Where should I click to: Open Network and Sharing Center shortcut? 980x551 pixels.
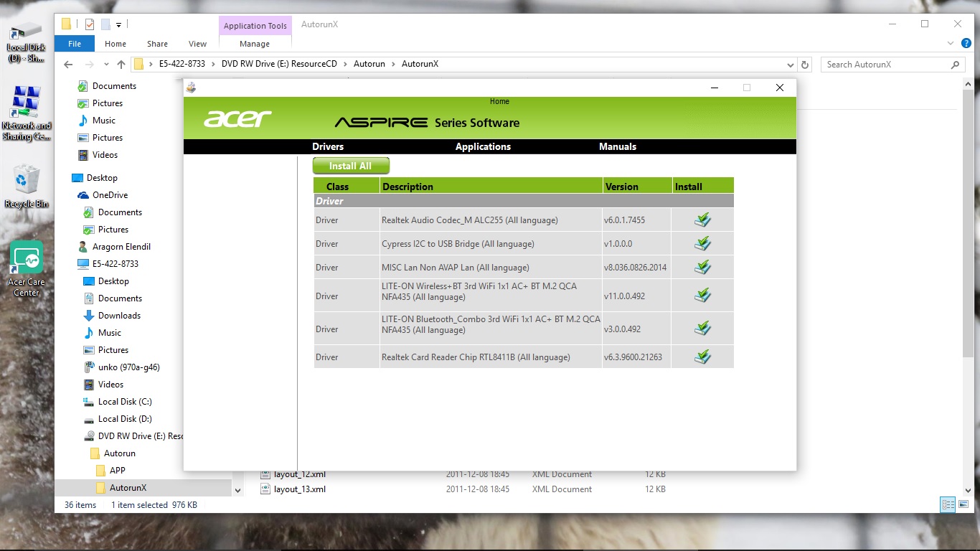click(27, 113)
